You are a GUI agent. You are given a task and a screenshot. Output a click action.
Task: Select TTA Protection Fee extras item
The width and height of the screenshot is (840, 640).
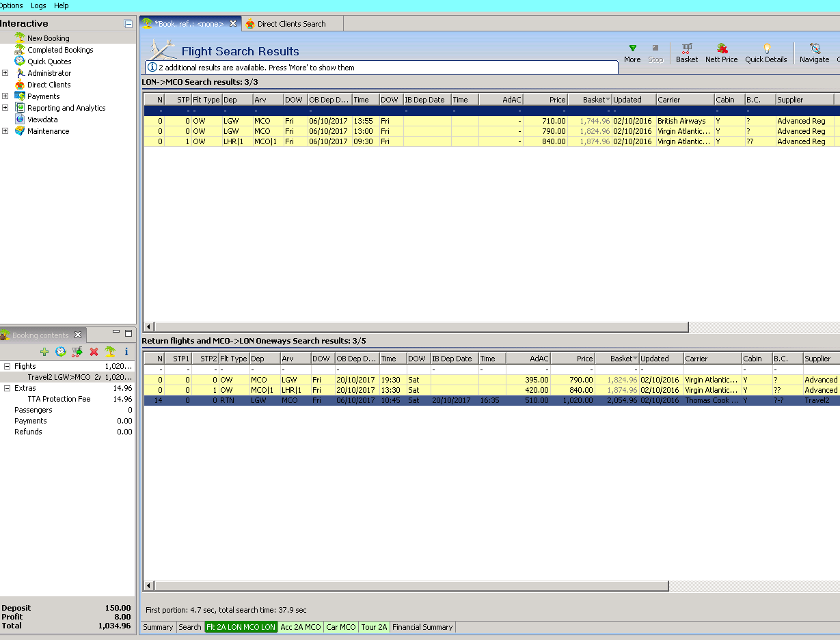point(67,399)
